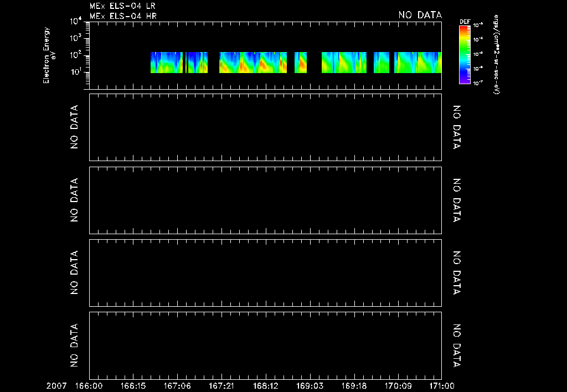Click NO DATA label left of third panel

point(74,200)
